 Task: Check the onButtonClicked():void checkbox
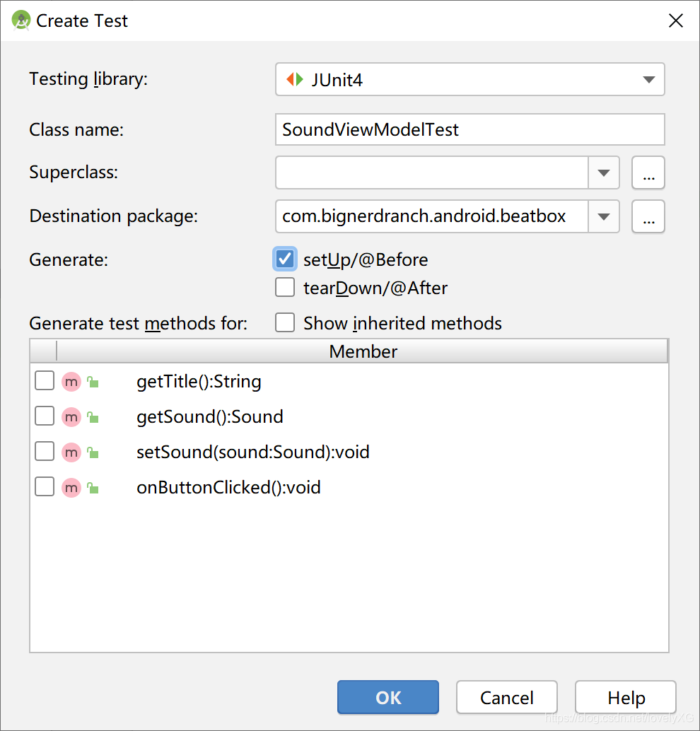pos(45,486)
